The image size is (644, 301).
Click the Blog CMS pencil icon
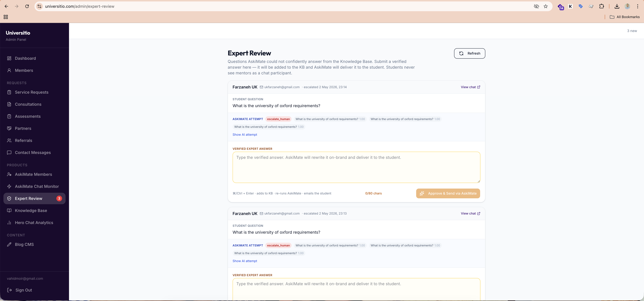tap(9, 244)
